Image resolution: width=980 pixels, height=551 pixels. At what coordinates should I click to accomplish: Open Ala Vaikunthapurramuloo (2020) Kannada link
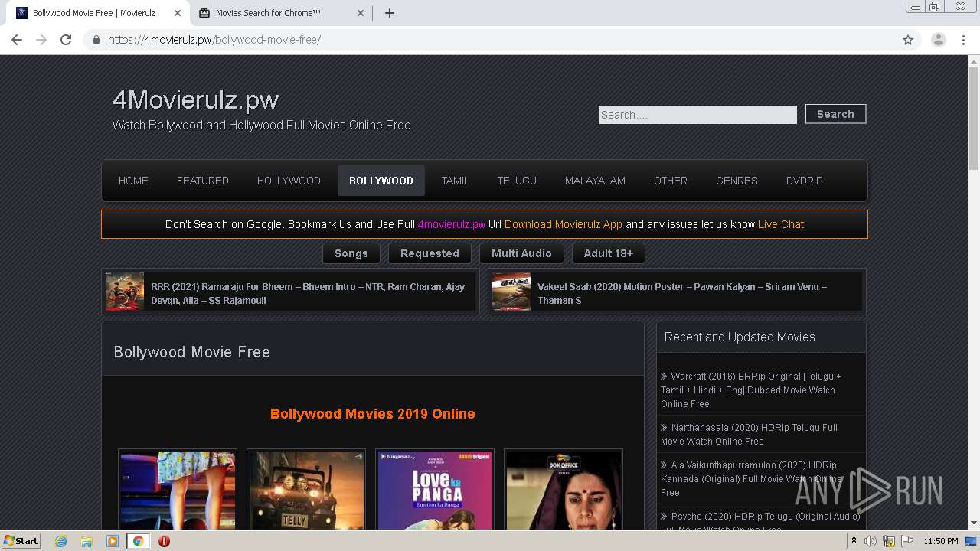(750, 479)
